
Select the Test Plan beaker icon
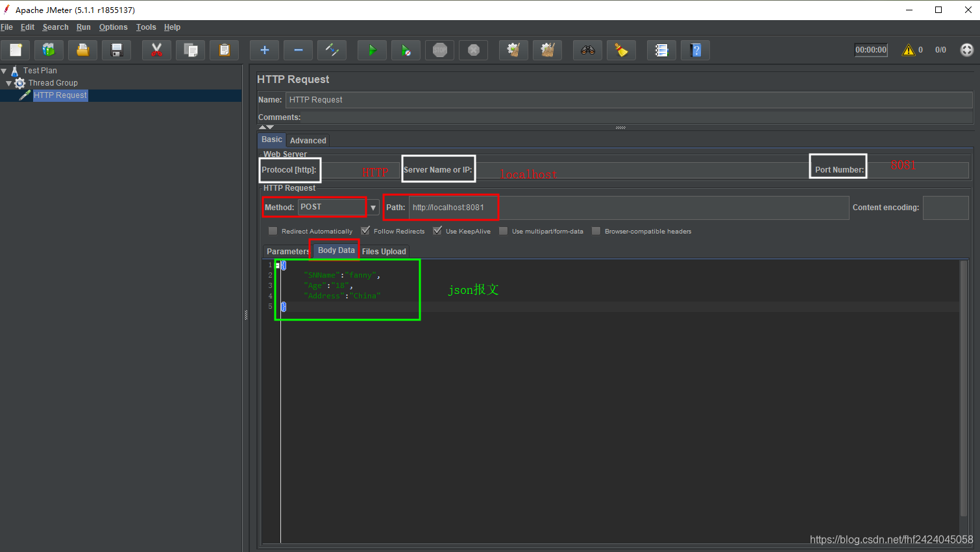point(15,71)
